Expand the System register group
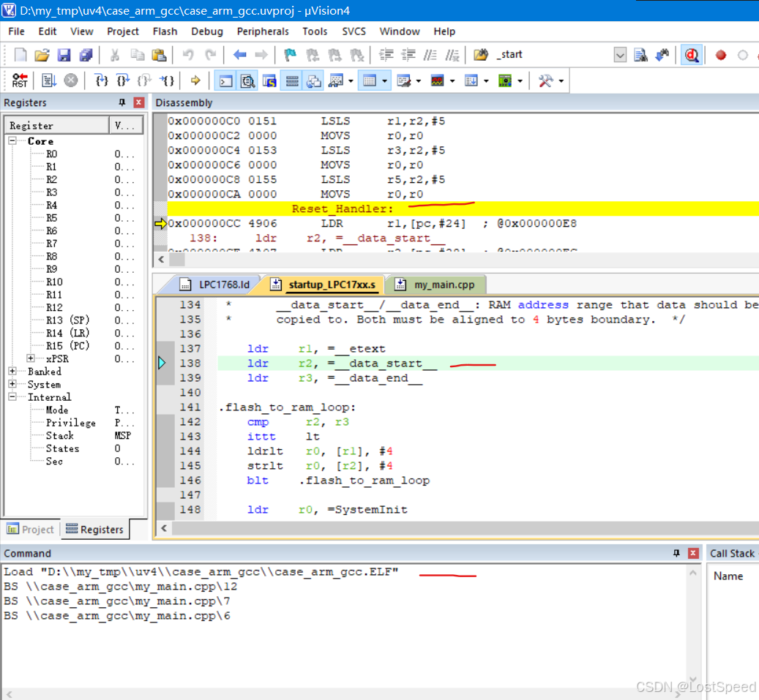The height and width of the screenshot is (700, 759). [12, 383]
